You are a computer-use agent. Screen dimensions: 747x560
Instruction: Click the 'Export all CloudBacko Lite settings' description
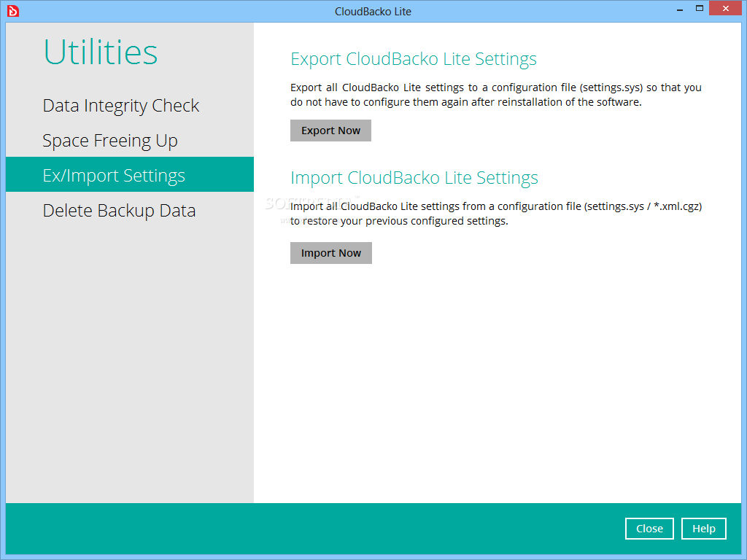point(496,95)
